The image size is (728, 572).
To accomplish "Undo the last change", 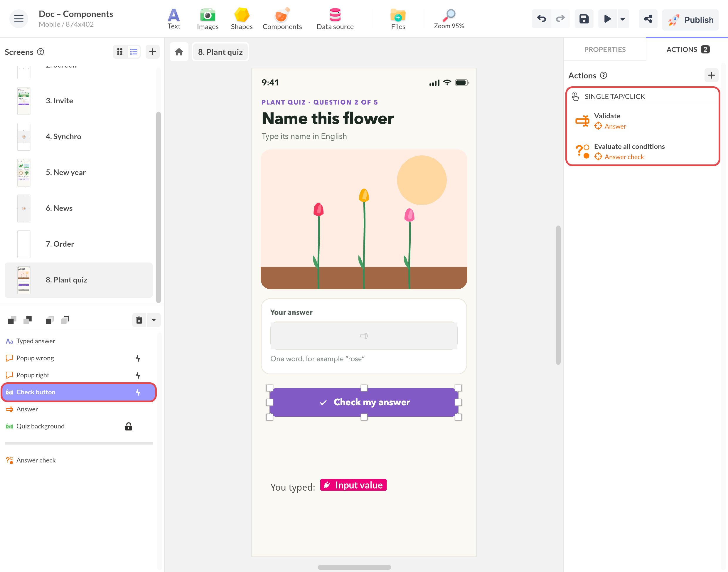I will pos(541,19).
